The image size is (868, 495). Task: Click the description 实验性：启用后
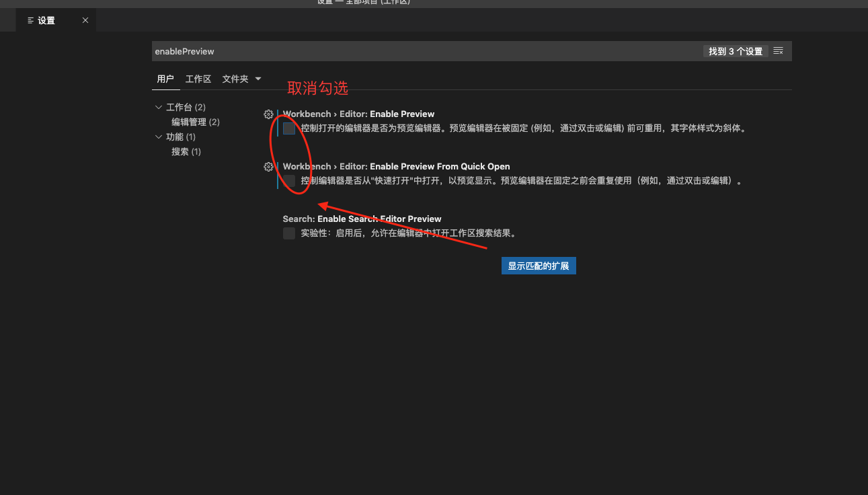[x=408, y=233]
